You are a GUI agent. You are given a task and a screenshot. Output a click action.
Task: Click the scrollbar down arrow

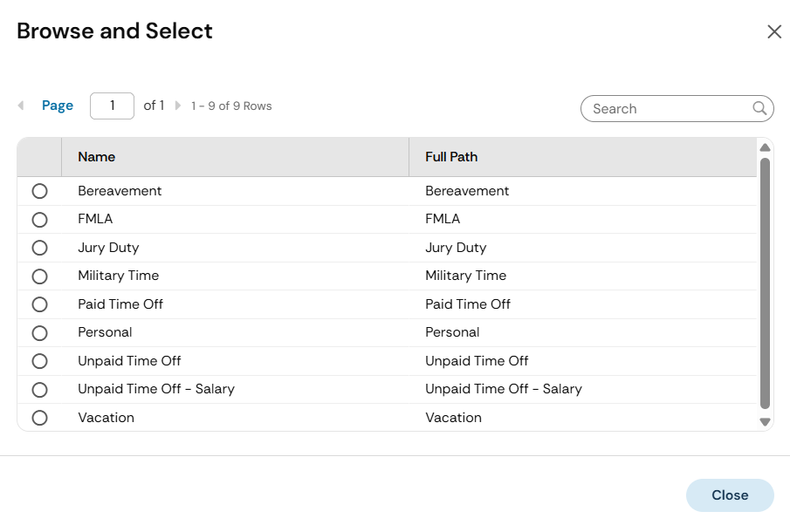765,422
